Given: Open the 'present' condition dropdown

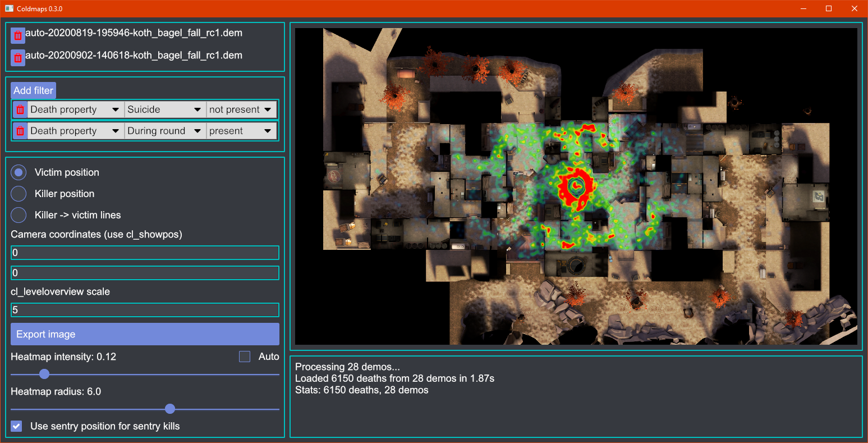Looking at the screenshot, I should click(x=241, y=131).
